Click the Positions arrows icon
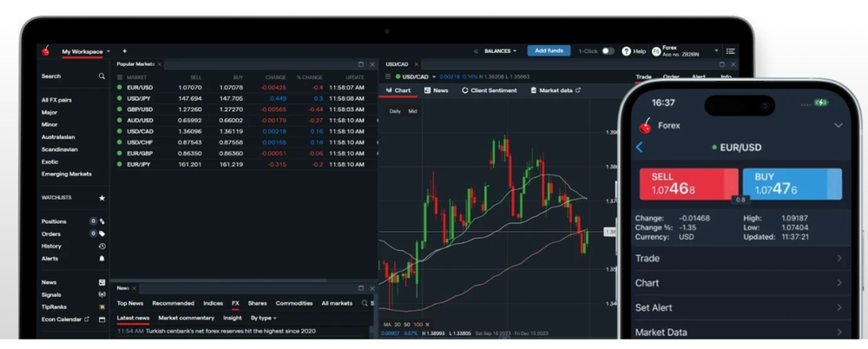 click(102, 221)
